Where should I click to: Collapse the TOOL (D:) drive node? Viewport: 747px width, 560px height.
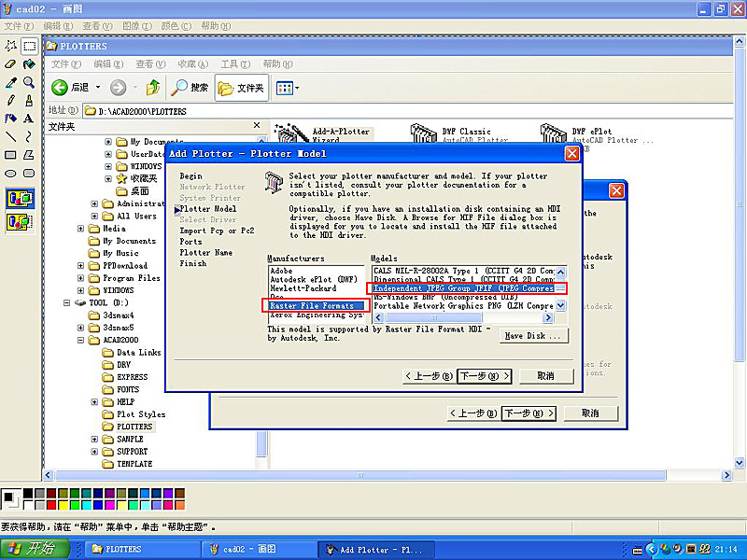(x=66, y=302)
